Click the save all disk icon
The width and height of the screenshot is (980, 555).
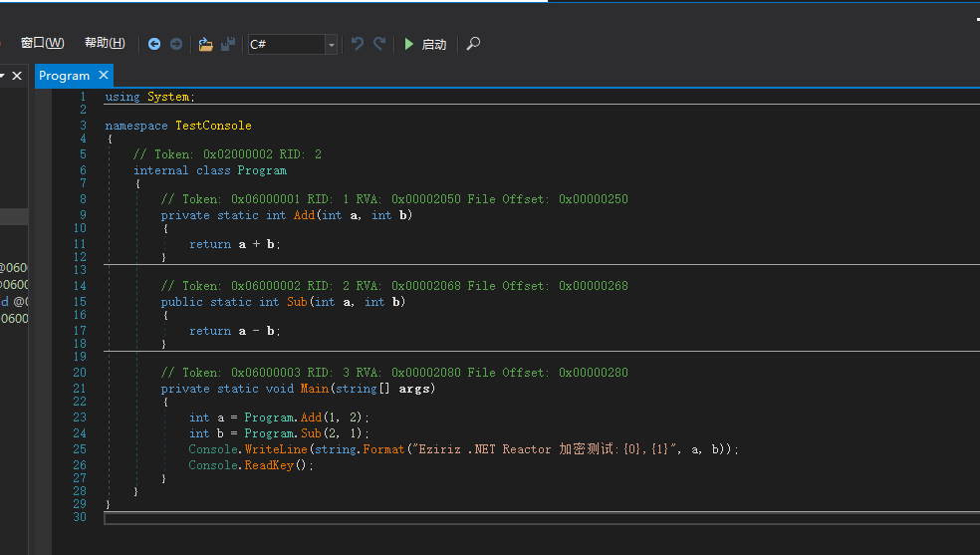(x=228, y=44)
